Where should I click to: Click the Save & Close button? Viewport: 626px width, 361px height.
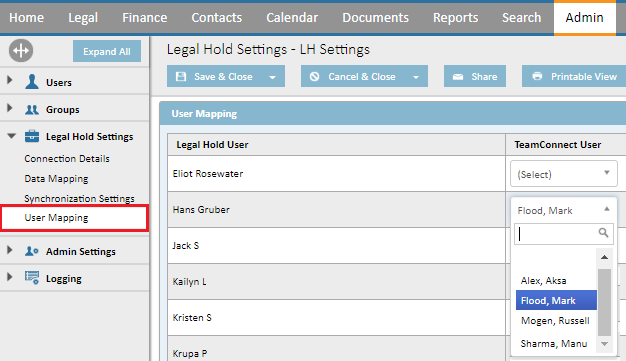point(226,76)
